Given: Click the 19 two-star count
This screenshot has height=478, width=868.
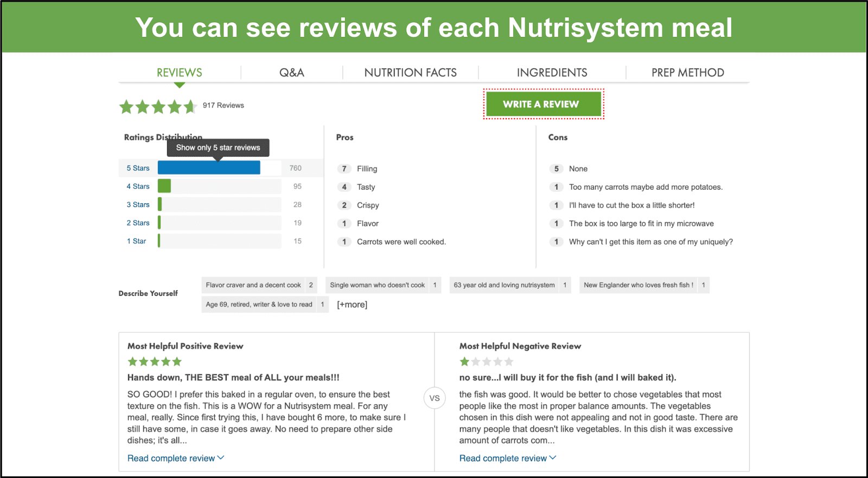Looking at the screenshot, I should tap(297, 223).
